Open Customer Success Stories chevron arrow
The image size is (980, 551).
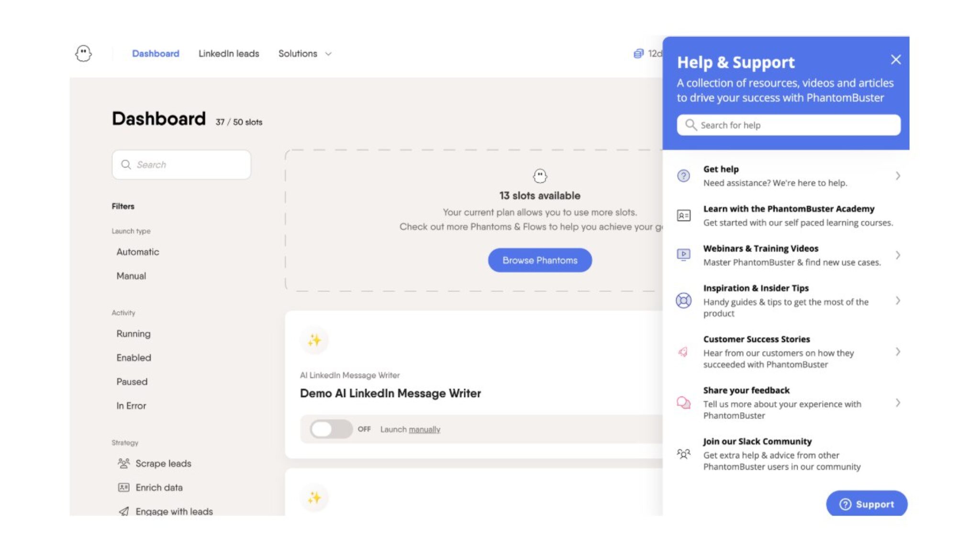tap(898, 352)
